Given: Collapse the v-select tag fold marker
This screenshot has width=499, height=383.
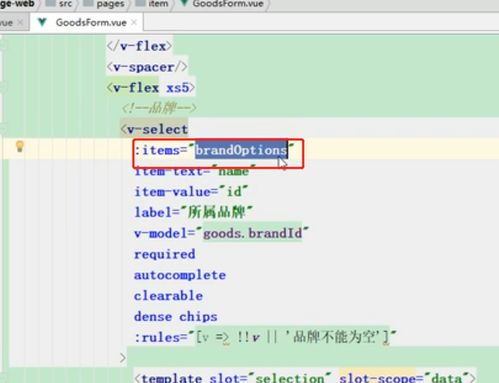Looking at the screenshot, I should point(4,129).
